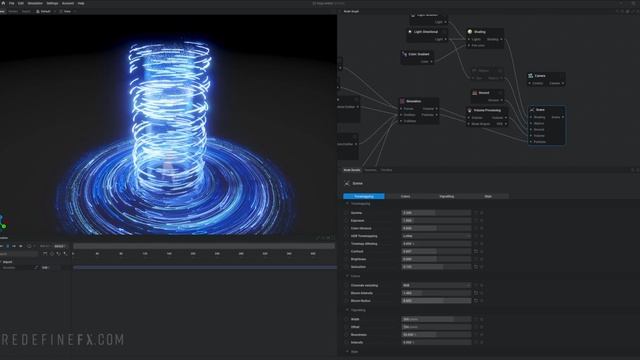Click the Light output port on Light Directional node
This screenshot has width=640, height=360.
(445, 39)
